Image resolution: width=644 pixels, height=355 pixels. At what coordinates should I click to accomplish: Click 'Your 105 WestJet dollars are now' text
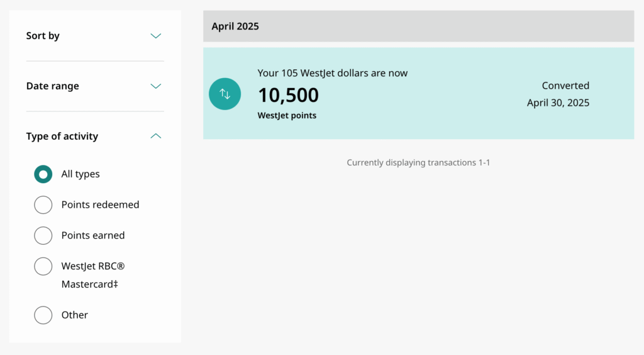click(332, 73)
